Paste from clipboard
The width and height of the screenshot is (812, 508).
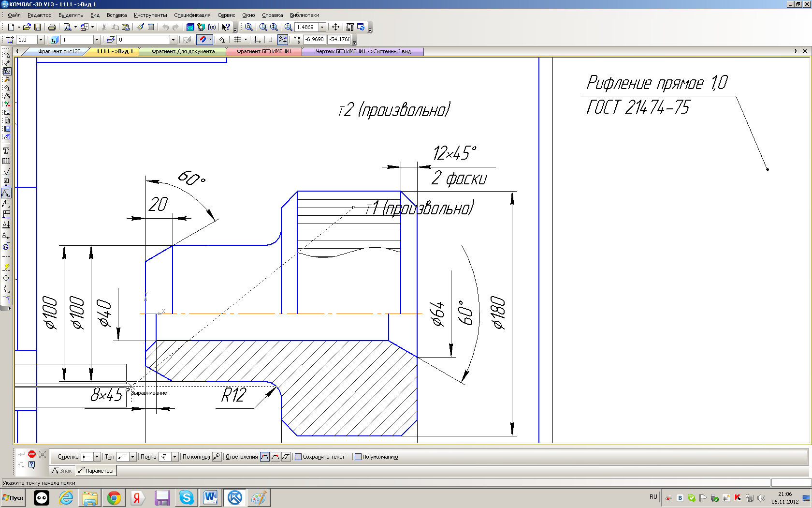pos(126,27)
